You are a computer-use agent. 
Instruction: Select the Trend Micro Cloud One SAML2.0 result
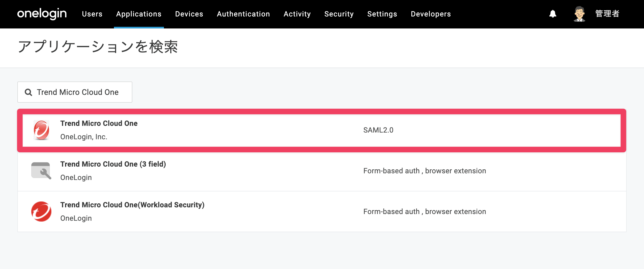tap(322, 130)
